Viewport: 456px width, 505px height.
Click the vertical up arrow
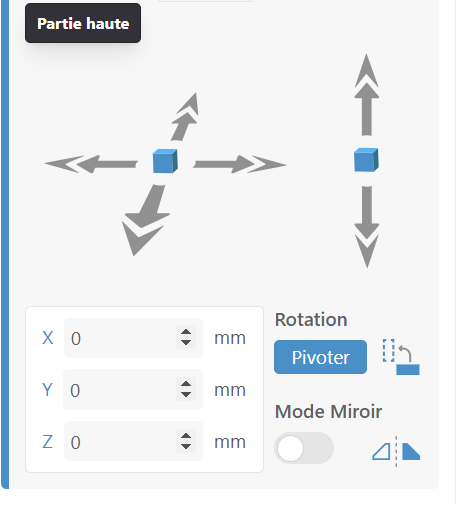367,95
